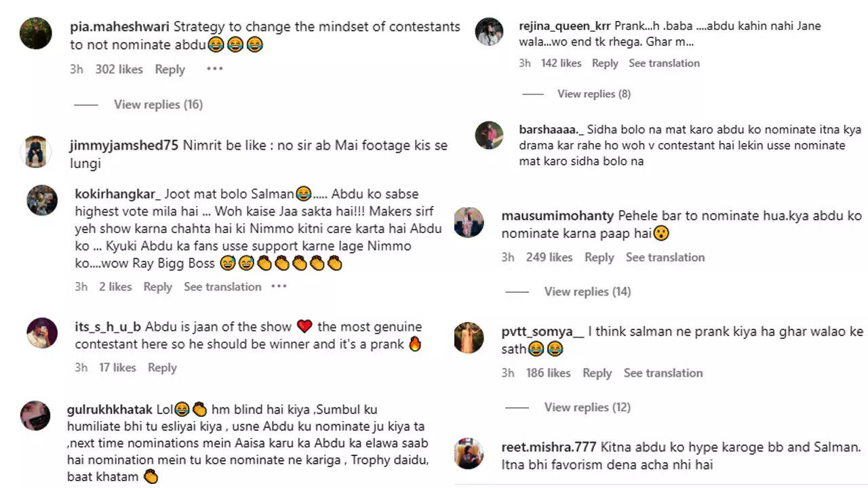Open the reet.mishra.777 username link
This screenshot has width=868, height=488.
pyautogui.click(x=549, y=447)
